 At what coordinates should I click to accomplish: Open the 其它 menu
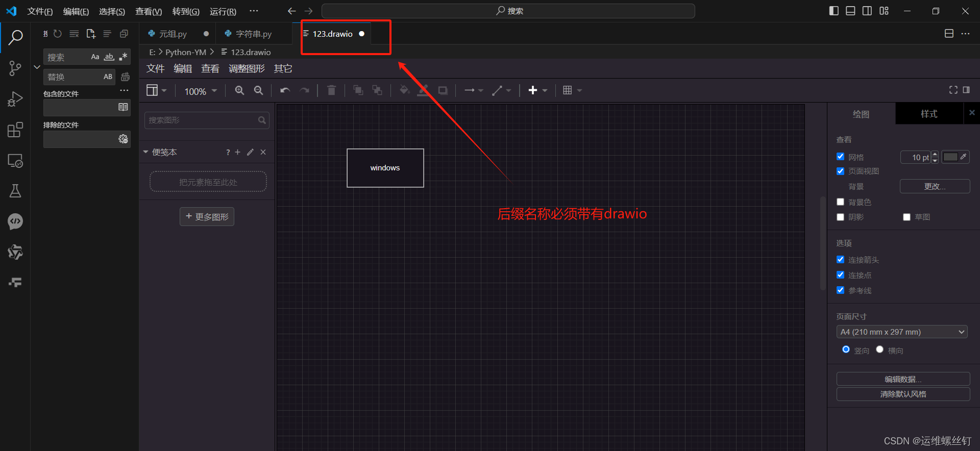pos(283,68)
